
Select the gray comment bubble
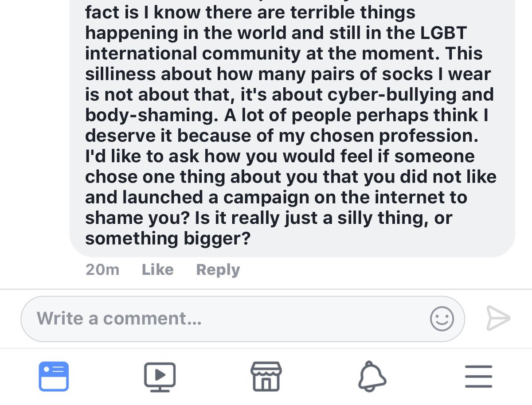click(x=292, y=129)
